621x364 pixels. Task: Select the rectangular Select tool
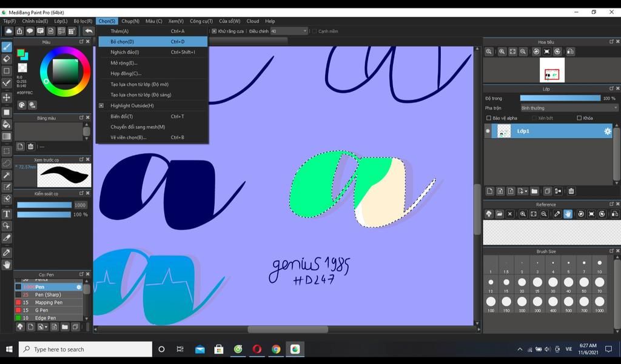(7, 151)
